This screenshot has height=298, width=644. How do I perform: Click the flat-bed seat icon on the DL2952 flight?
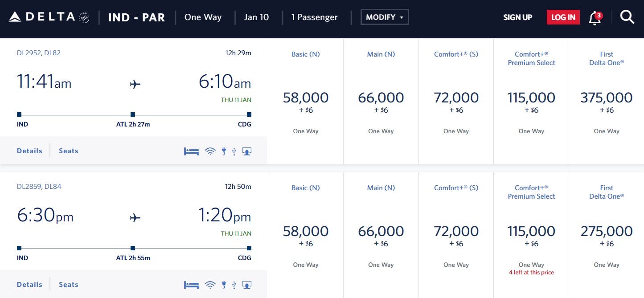(191, 151)
